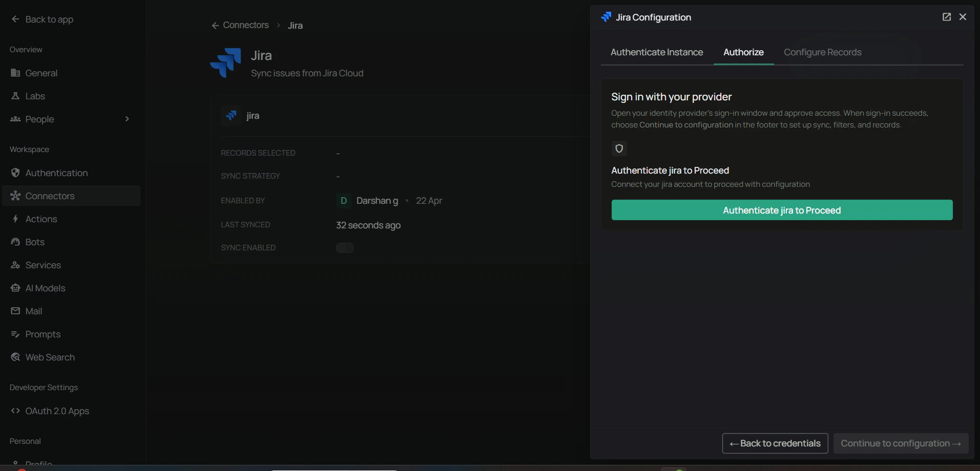Open Jira Configuration in new window icon
Viewport: 980px width, 471px height.
(947, 17)
